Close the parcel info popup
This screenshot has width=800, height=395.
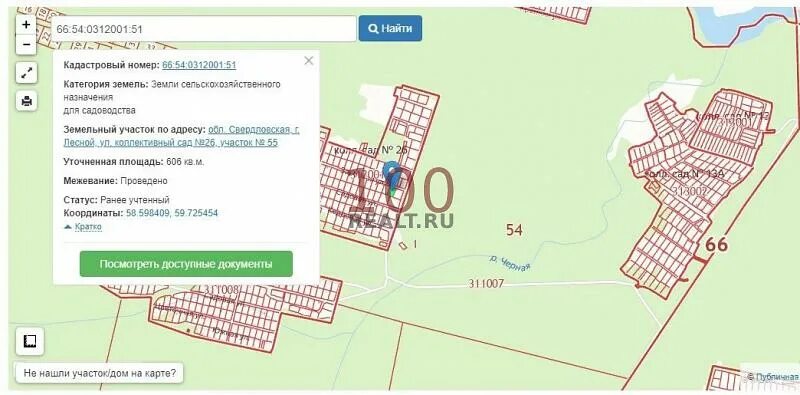[x=309, y=61]
